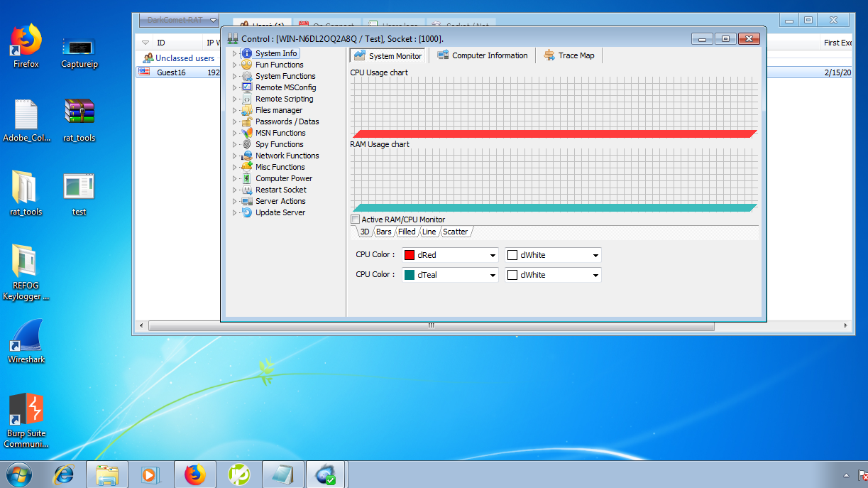The width and height of the screenshot is (868, 488).
Task: Enable the Active RAM/CPU Monitor checkbox
Action: click(356, 219)
